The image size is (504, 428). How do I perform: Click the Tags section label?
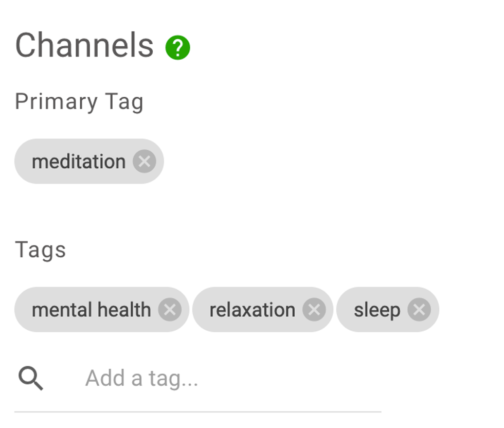pos(41,250)
